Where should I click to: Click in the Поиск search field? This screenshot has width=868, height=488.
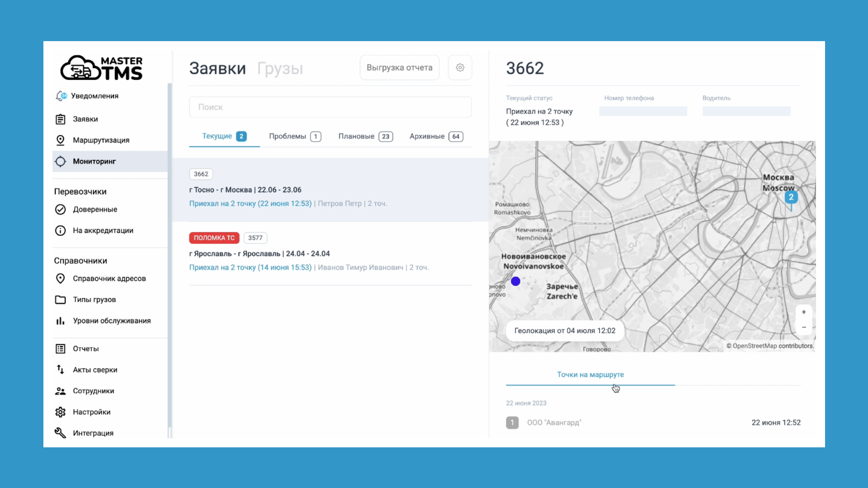click(x=330, y=107)
